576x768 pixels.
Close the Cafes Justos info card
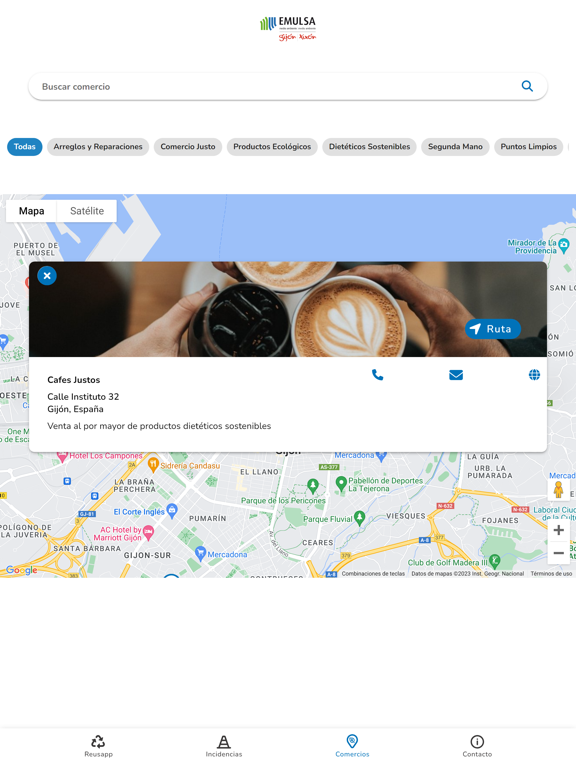pyautogui.click(x=47, y=276)
